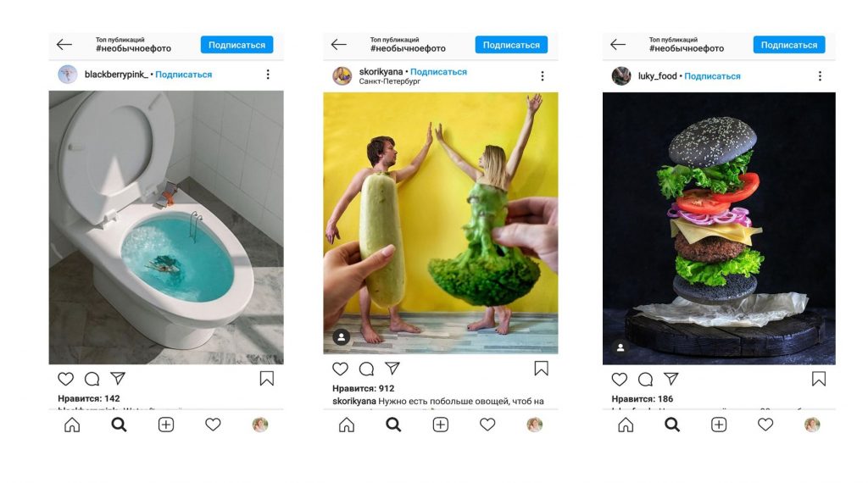868x483 pixels.
Task: Create a new post on the right phone
Action: pos(719,425)
